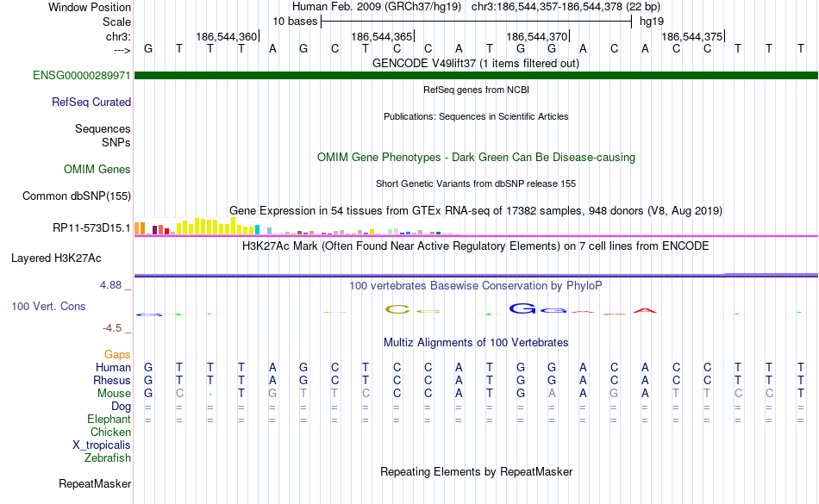Open the Common dbSNP(155) track label

pos(76,196)
